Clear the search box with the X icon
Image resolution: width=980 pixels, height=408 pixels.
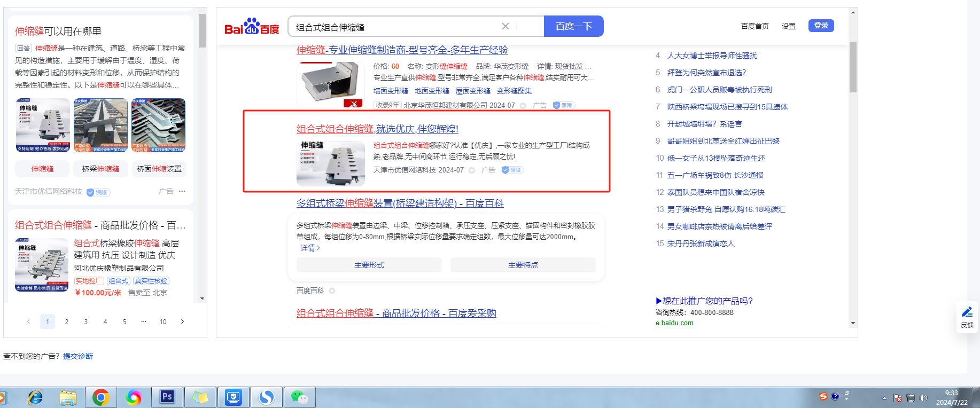pyautogui.click(x=505, y=26)
